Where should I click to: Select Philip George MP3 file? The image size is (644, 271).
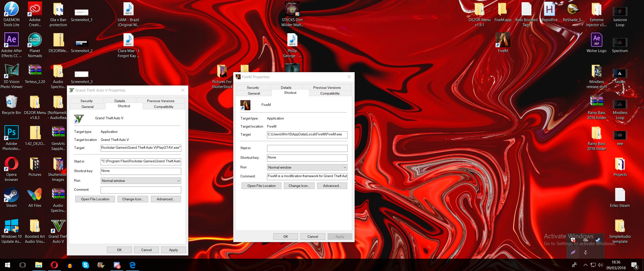[292, 45]
